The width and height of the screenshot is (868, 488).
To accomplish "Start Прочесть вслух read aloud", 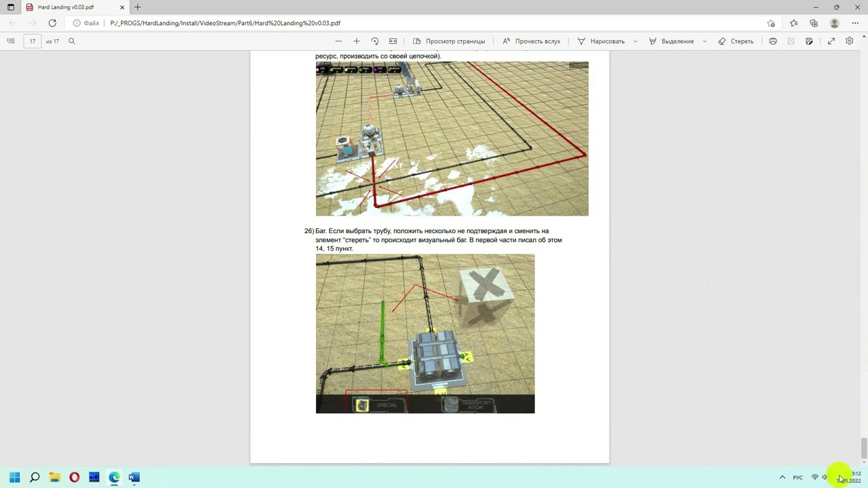I will [x=532, y=41].
